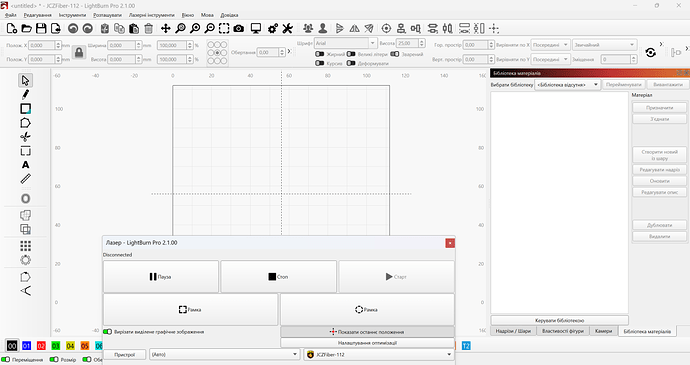Click the Стоп button

(x=279, y=277)
